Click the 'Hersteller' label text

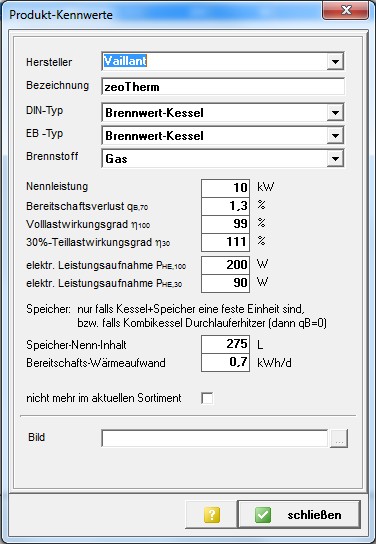(49, 62)
